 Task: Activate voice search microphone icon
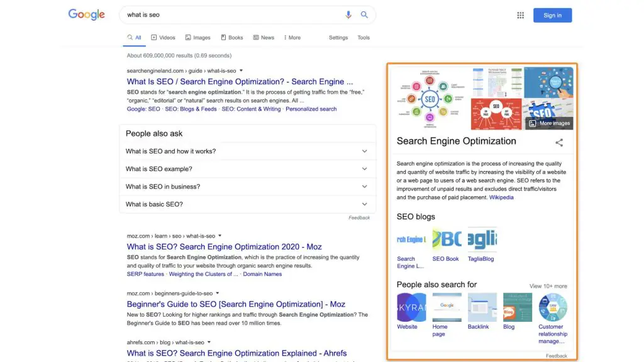348,15
